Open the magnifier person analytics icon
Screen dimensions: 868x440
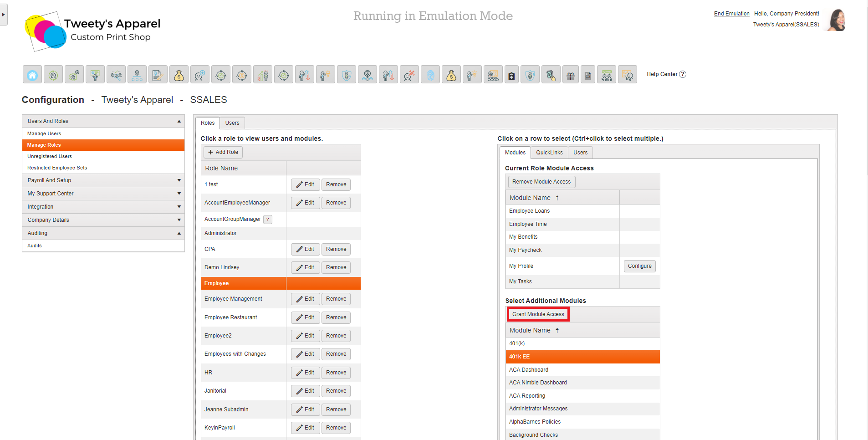pyautogui.click(x=368, y=75)
